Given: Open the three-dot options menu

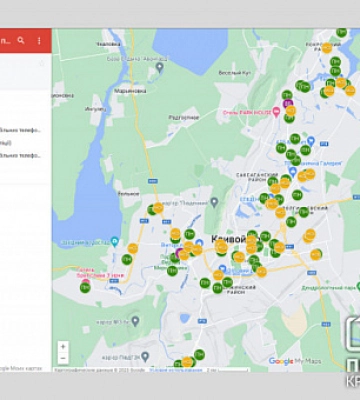Looking at the screenshot, I should tap(39, 41).
